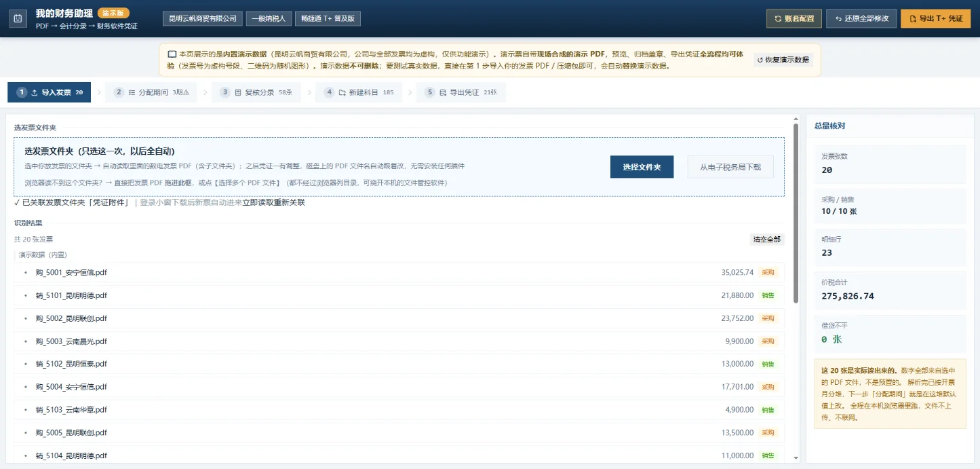Click the 演示数据 (内置) group header
The width and height of the screenshot is (980, 469).
click(43, 255)
